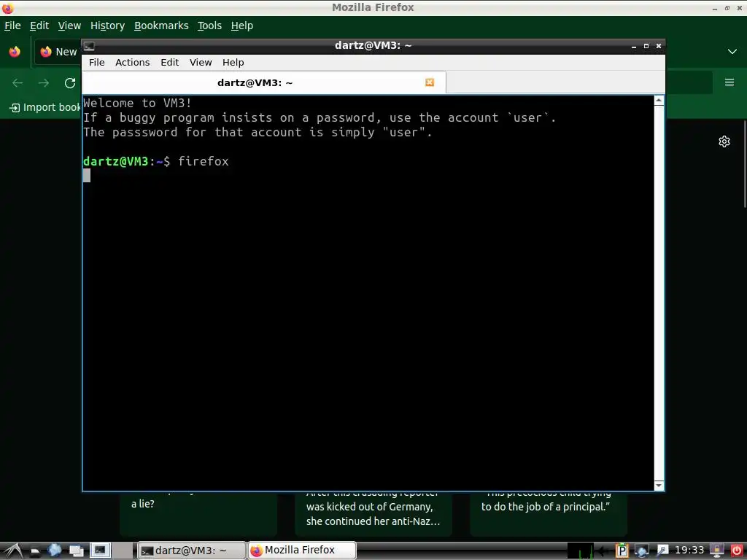The image size is (747, 560).
Task: Click the terminal window title bar icon
Action: (x=89, y=46)
